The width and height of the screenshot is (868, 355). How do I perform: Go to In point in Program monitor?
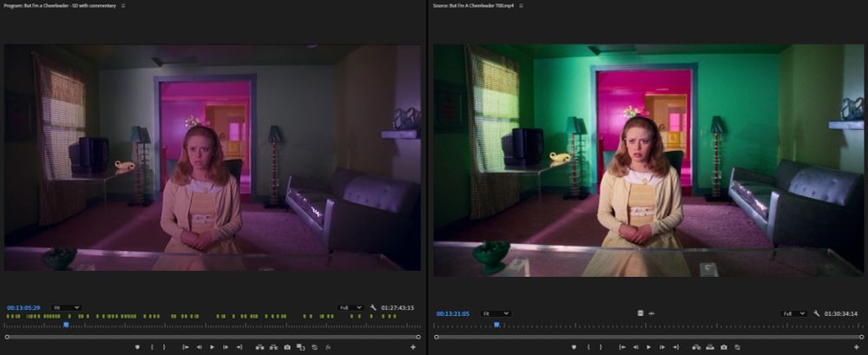coord(186,347)
